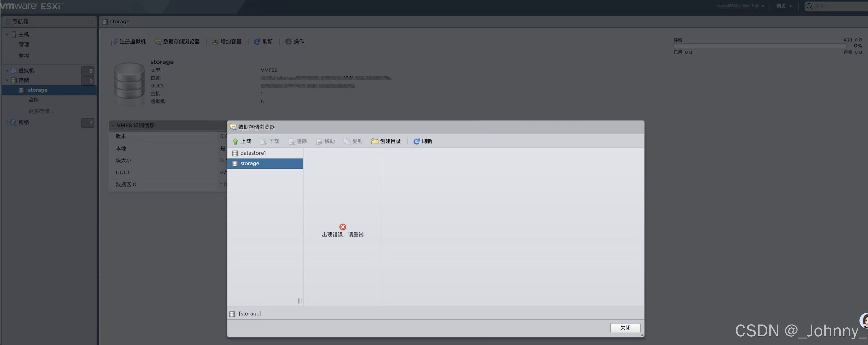
Task: Click the Register VM (注册虚拟机) toolbar icon
Action: pos(114,42)
